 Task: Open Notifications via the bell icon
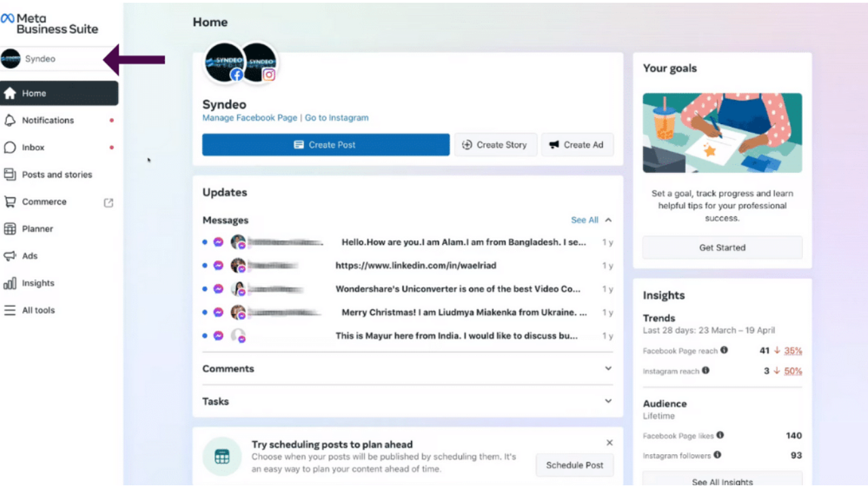[10, 120]
